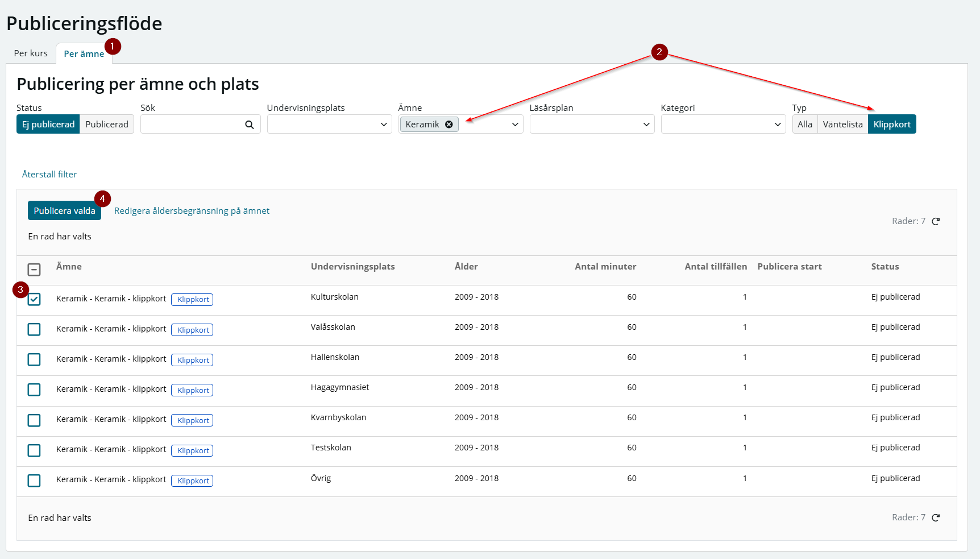Open the Kategori dropdown
This screenshot has width=980, height=559.
[724, 125]
